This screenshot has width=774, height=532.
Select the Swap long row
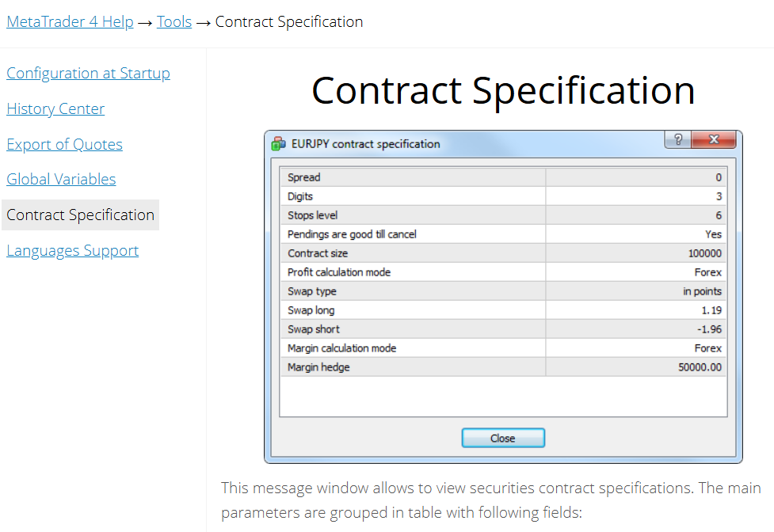click(412, 310)
